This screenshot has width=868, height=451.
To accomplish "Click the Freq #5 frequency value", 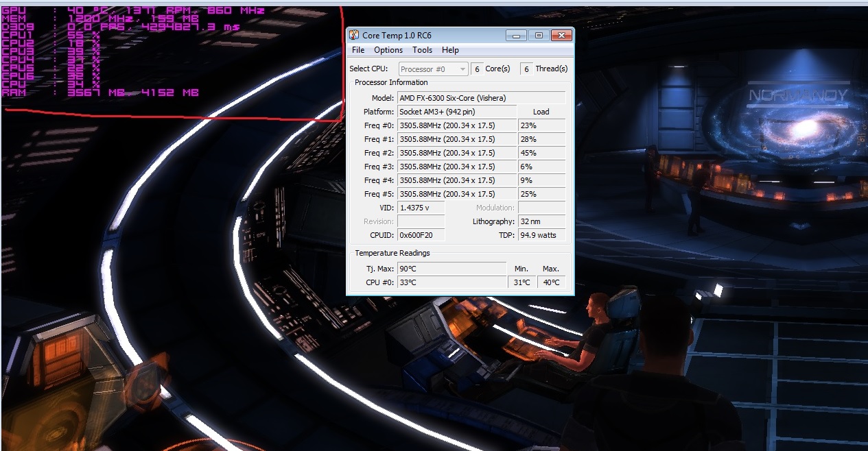I will [457, 194].
